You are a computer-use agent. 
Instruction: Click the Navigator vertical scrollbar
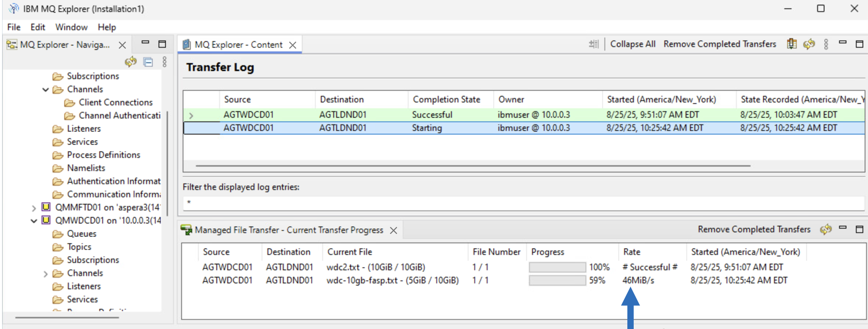pyautogui.click(x=167, y=164)
